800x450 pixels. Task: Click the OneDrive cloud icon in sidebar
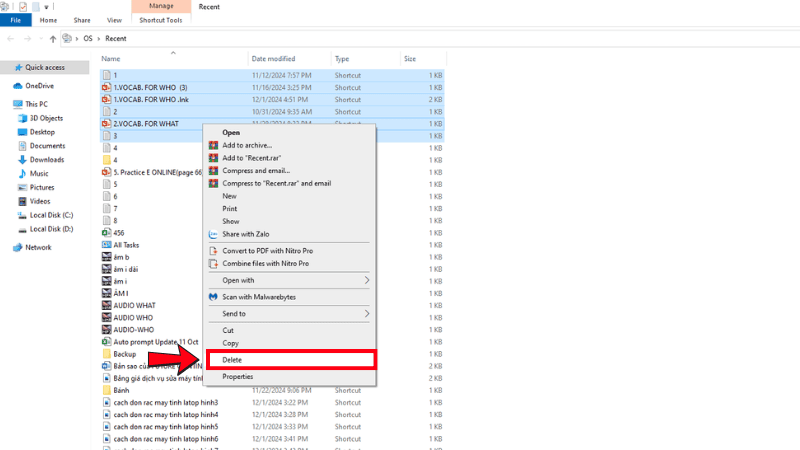[x=18, y=86]
